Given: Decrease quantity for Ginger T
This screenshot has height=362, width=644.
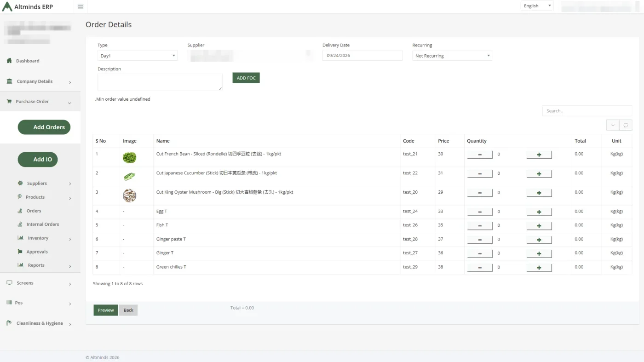Looking at the screenshot, I should pos(480,253).
